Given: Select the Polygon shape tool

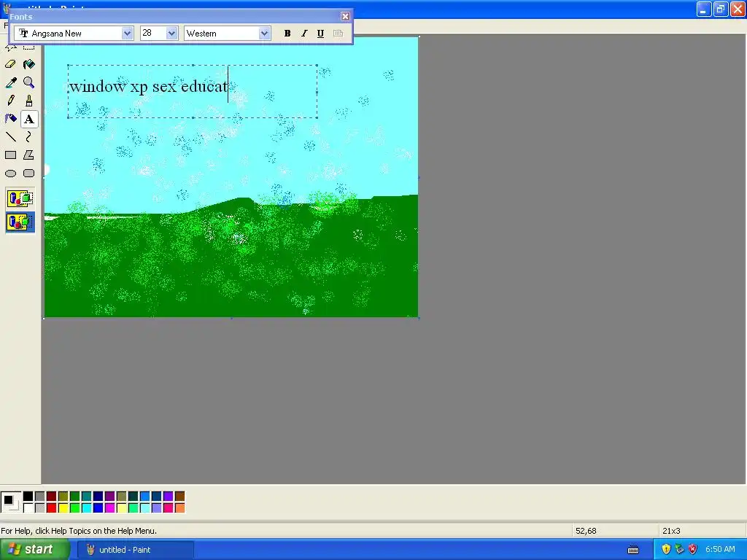Looking at the screenshot, I should coord(29,155).
